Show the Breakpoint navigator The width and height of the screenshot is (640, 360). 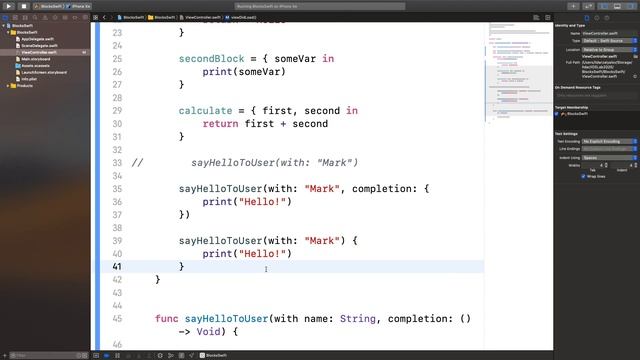[x=75, y=18]
